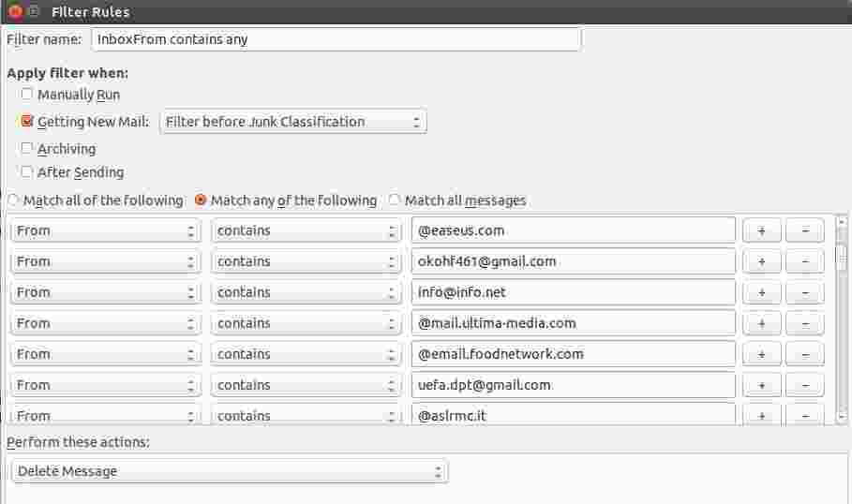Enable the Manually Run checkbox
This screenshot has width=852, height=504.
[27, 95]
